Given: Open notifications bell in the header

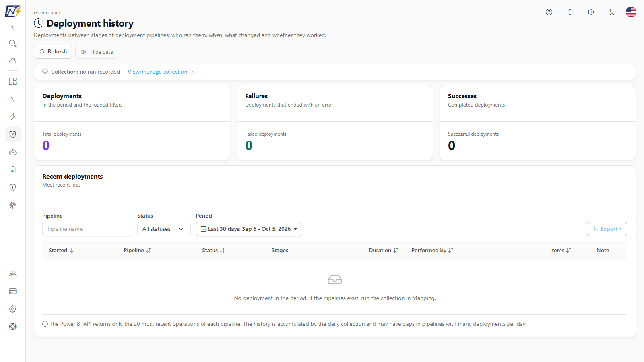Looking at the screenshot, I should 570,12.
